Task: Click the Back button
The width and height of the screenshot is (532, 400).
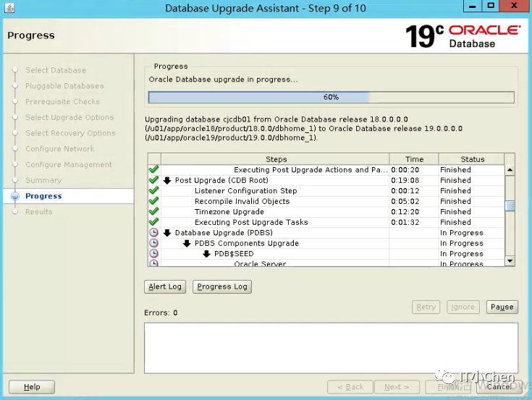Action: 350,387
